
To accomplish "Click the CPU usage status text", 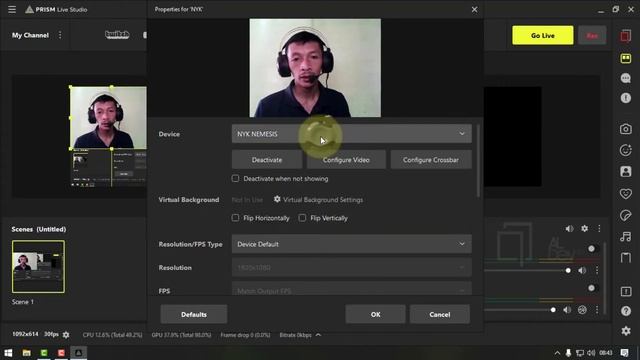I will click(112, 335).
